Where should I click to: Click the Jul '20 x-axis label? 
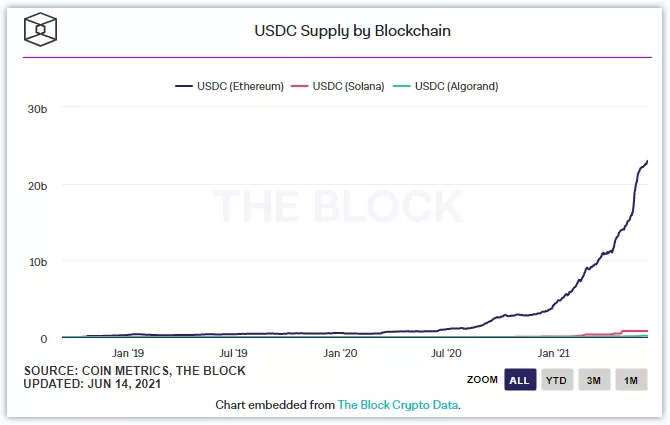click(446, 353)
